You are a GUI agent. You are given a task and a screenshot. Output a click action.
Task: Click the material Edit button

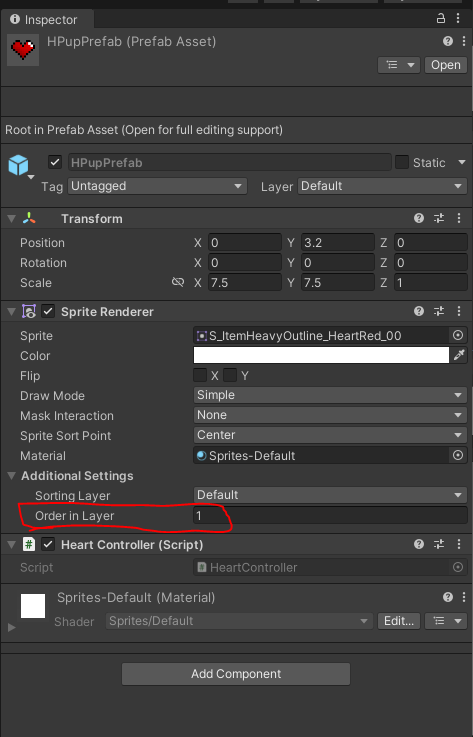(x=399, y=621)
